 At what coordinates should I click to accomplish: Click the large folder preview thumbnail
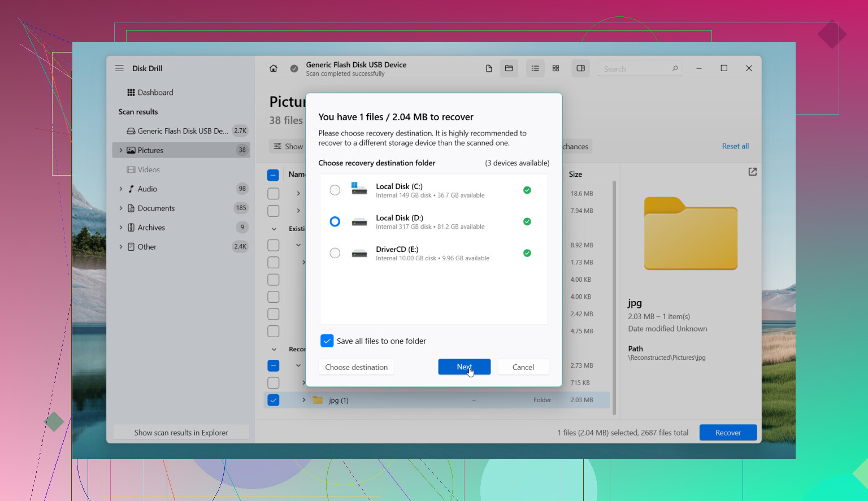tap(691, 233)
